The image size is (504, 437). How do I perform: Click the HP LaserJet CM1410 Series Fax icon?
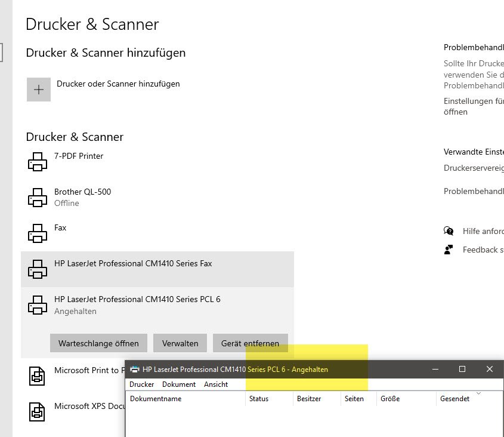point(38,269)
